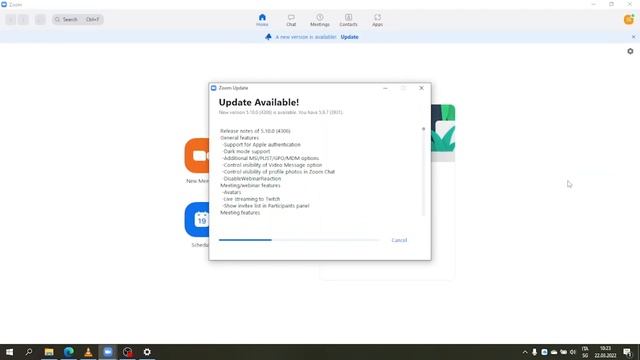Click 'Support for Apple authentication' line

pyautogui.click(x=262, y=144)
